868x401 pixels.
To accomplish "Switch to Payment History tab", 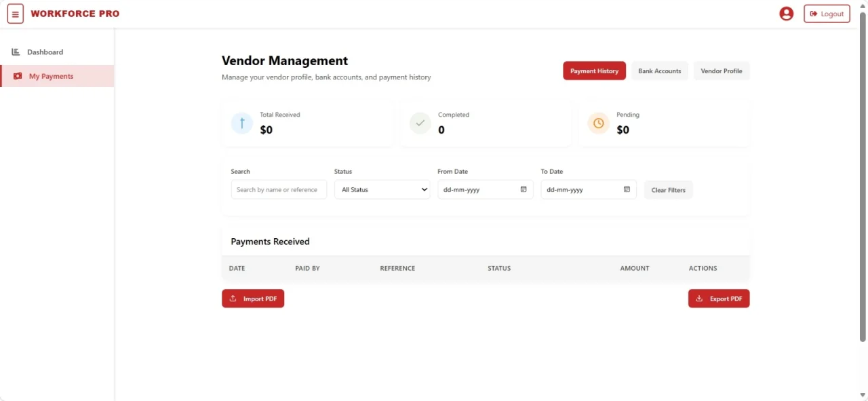I will click(594, 71).
